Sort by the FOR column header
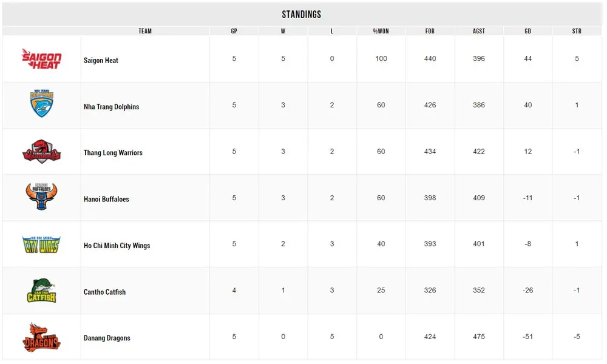The height and width of the screenshot is (364, 607). [430, 31]
